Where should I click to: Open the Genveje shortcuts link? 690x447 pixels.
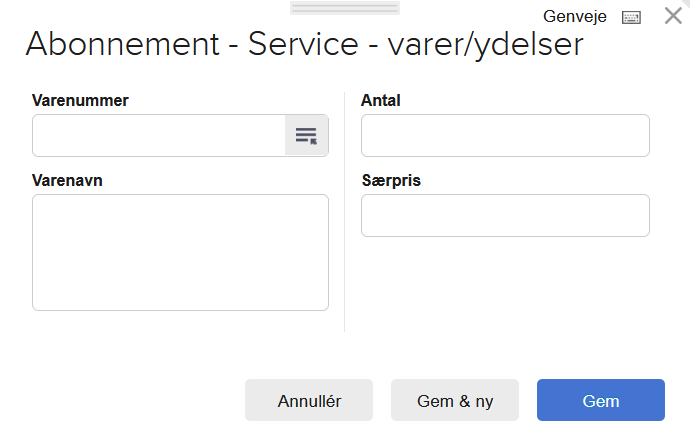pos(575,17)
